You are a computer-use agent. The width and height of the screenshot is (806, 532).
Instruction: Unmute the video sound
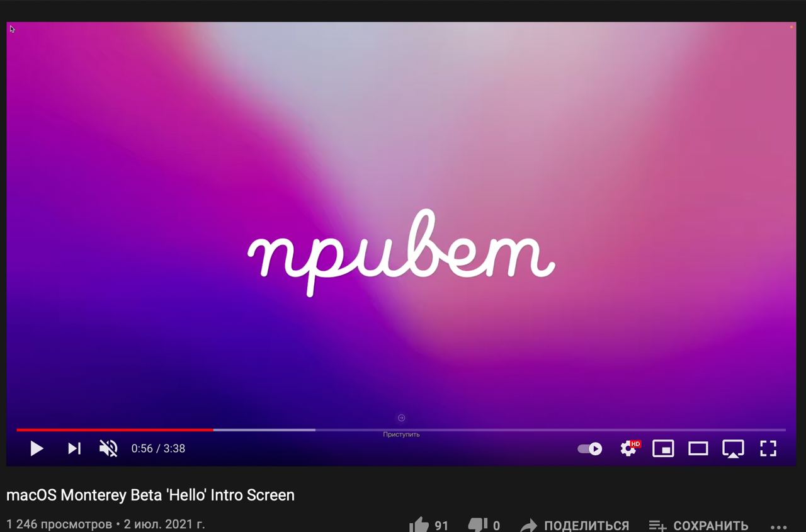(x=108, y=448)
